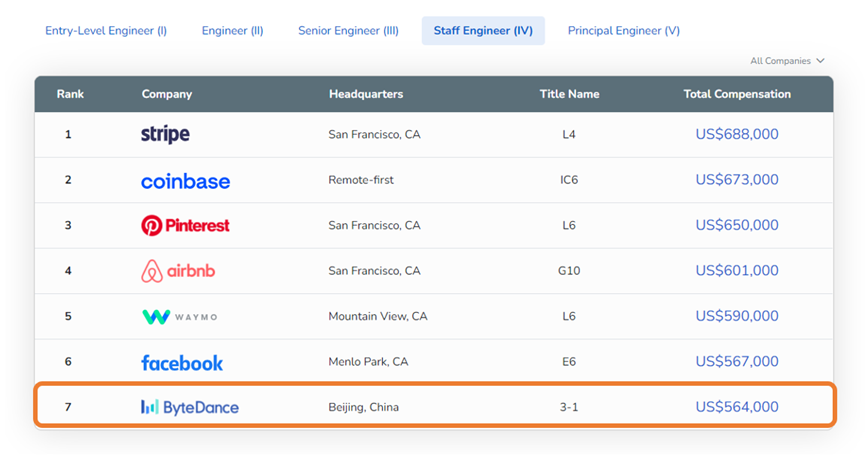Click the Stripe company logo
The height and width of the screenshot is (464, 865).
165,135
